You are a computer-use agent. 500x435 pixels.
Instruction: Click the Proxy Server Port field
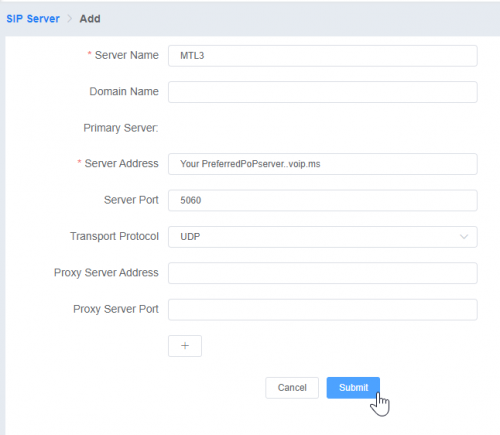pos(323,310)
